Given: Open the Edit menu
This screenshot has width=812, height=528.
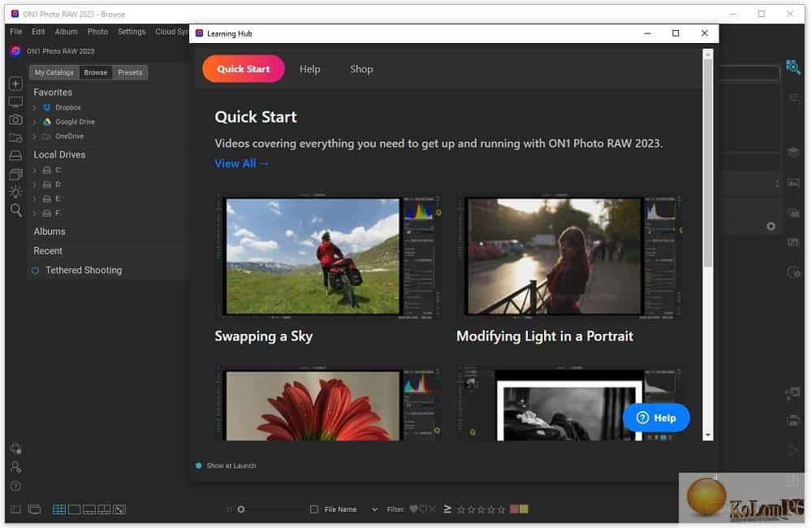Looking at the screenshot, I should (x=38, y=32).
